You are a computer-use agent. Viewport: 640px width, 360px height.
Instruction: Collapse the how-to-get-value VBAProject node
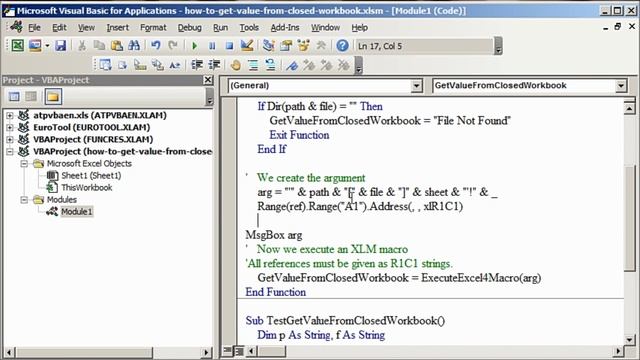[10, 151]
